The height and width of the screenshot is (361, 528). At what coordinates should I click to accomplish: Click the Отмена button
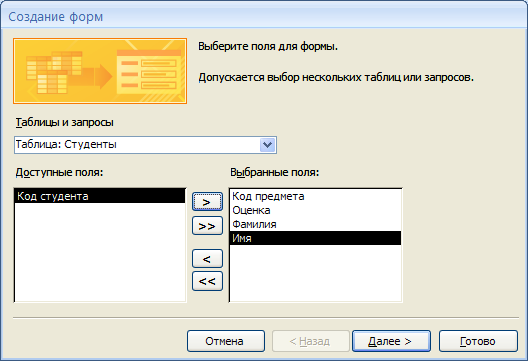[226, 341]
